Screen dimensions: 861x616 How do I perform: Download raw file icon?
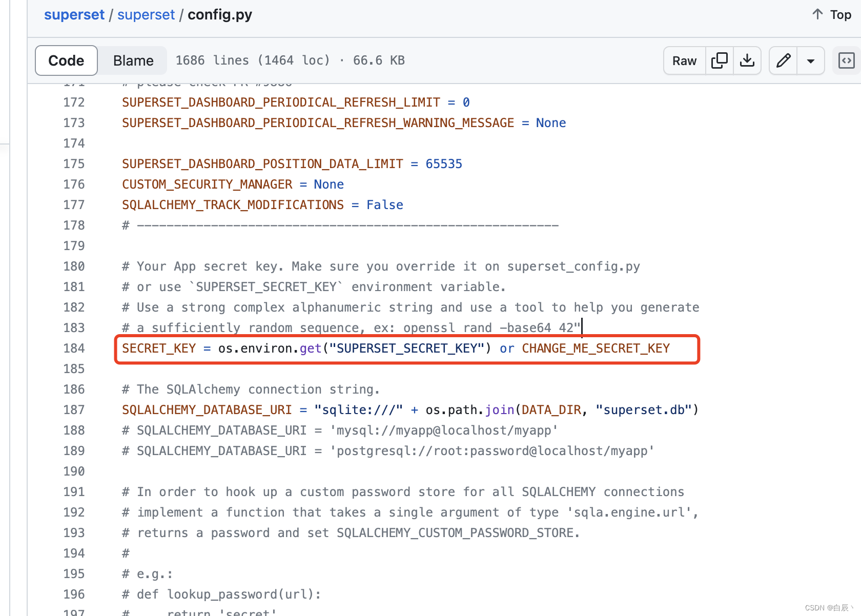coord(747,60)
